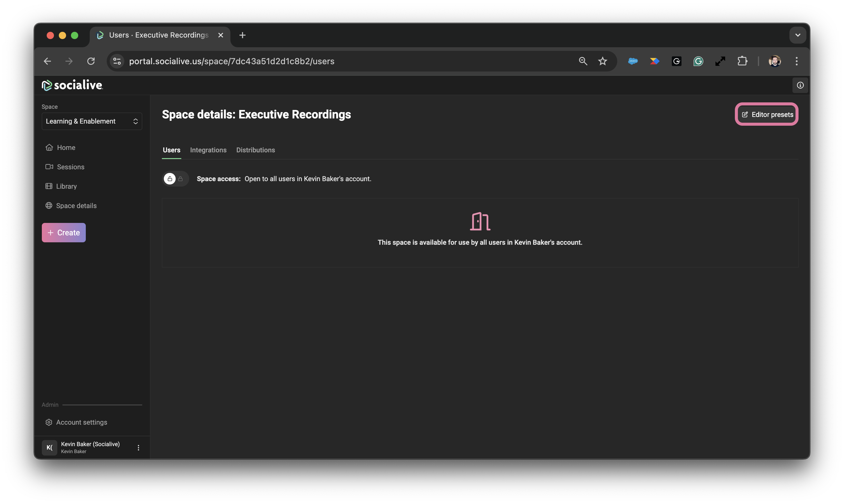
Task: Click the browser address bar URL
Action: point(232,61)
